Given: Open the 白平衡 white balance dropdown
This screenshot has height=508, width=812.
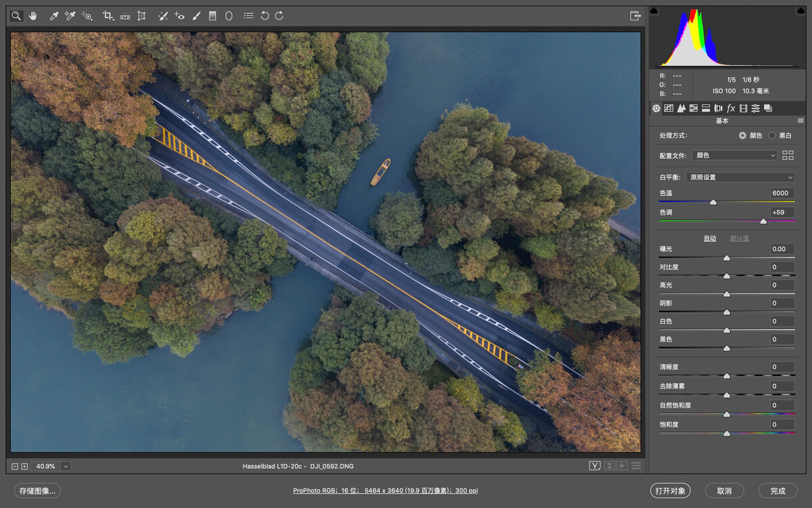Looking at the screenshot, I should (x=740, y=177).
